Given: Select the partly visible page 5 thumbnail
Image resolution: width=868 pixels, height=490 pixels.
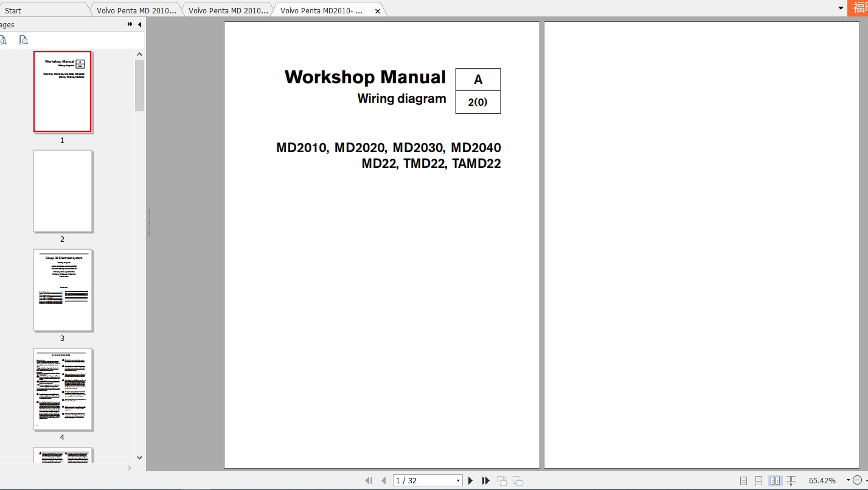Looking at the screenshot, I should click(62, 455).
